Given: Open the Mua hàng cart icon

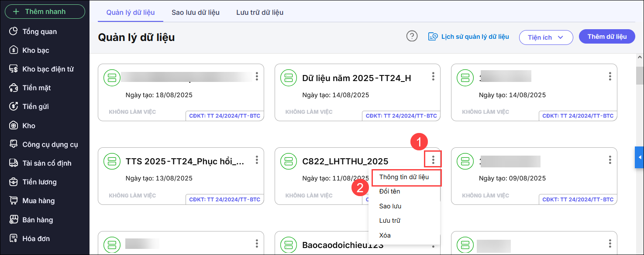Looking at the screenshot, I should coord(14,201).
